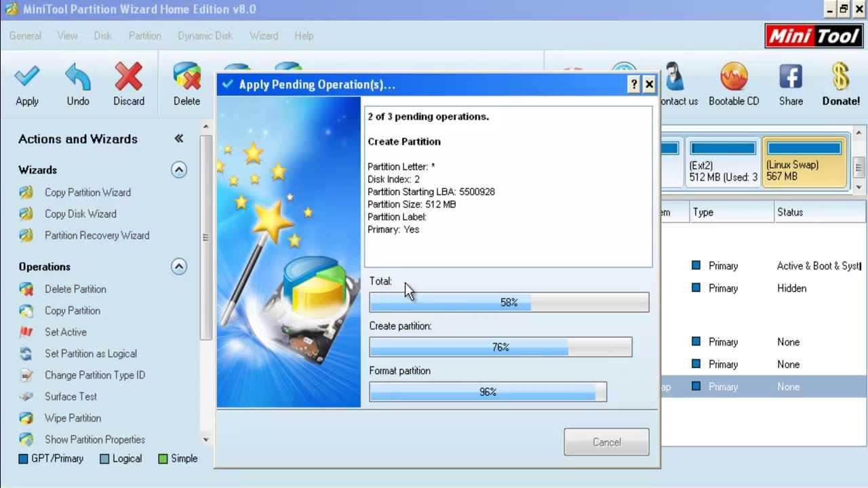Click the Delete Partition operation icon
The width and height of the screenshot is (868, 488).
[26, 289]
